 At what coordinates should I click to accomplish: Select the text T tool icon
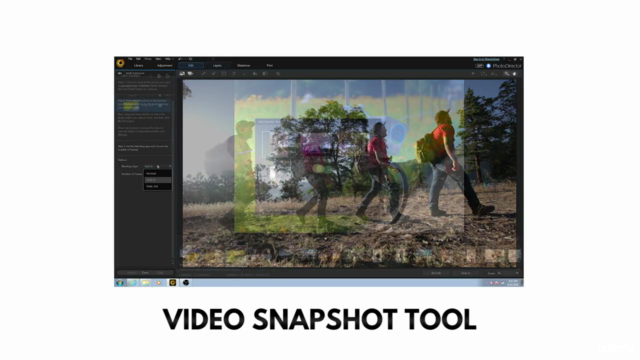point(234,74)
